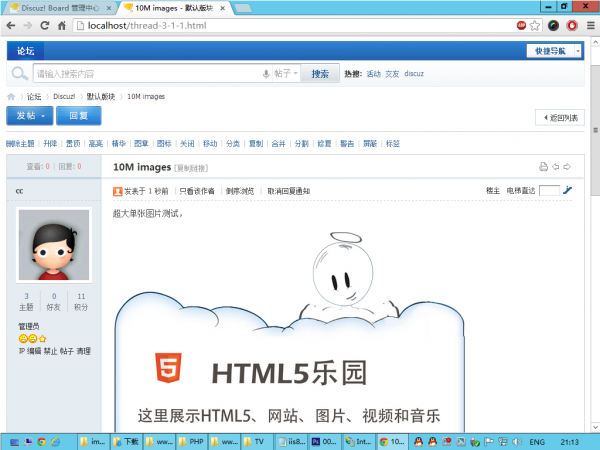Click the 活动 hot search link
This screenshot has height=450, width=600.
373,74
